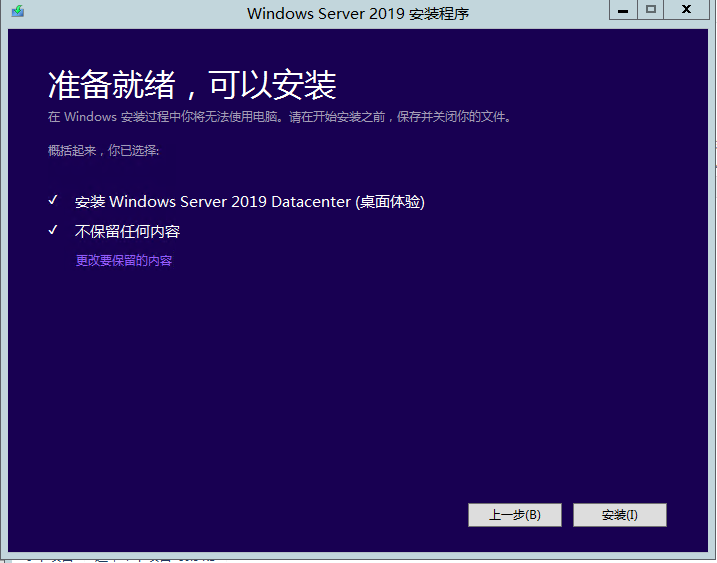This screenshot has height=563, width=717.
Task: Go back with 上一步(B) button
Action: point(515,515)
